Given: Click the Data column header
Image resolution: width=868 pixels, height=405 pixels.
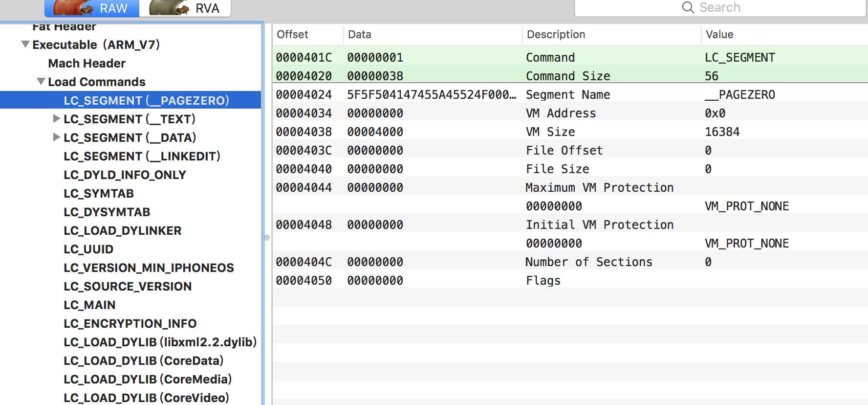Looking at the screenshot, I should [x=433, y=34].
